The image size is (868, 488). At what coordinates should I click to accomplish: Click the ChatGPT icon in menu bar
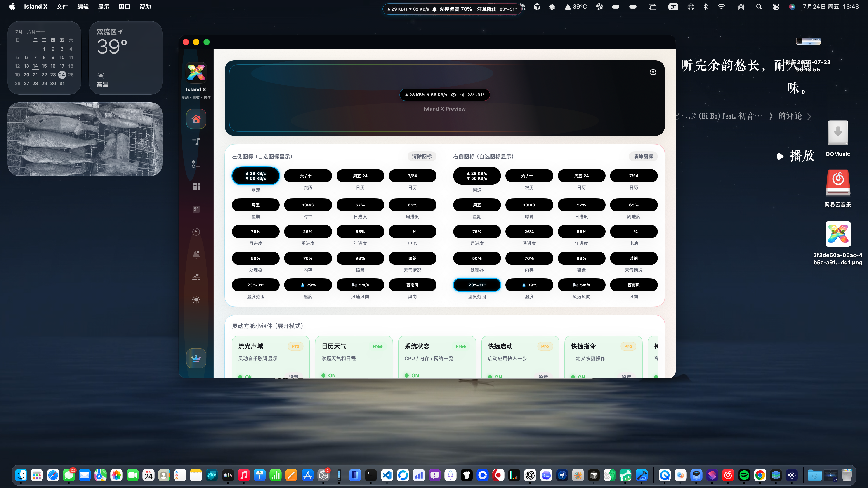(599, 7)
